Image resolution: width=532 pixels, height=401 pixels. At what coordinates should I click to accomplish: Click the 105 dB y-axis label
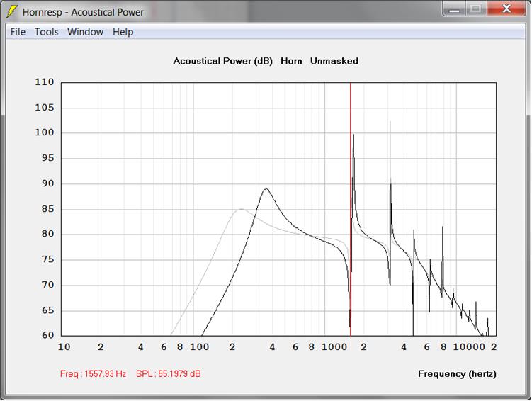[x=45, y=107]
